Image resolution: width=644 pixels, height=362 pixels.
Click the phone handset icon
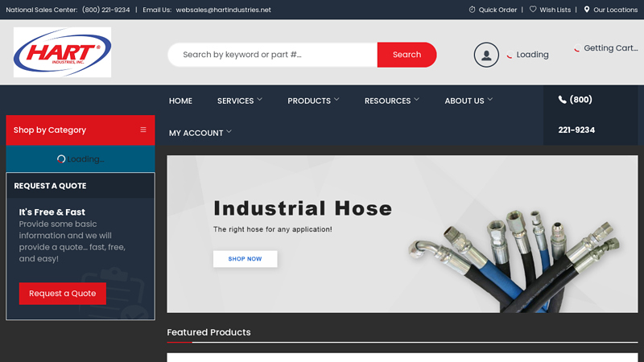pyautogui.click(x=562, y=100)
